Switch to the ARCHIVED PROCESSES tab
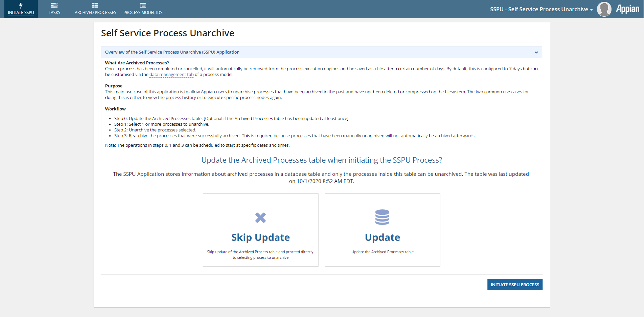This screenshot has height=317, width=644. 95,9
